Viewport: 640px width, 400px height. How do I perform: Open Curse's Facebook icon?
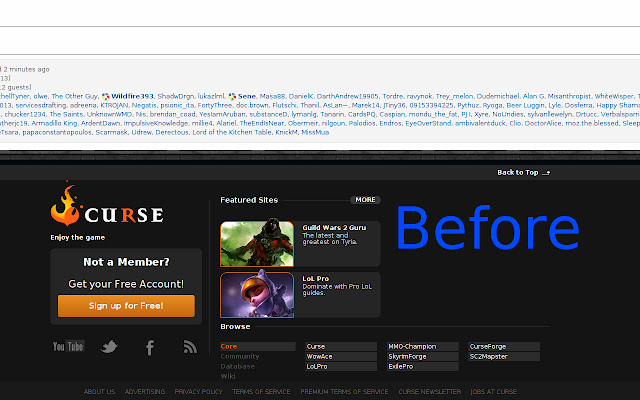tap(150, 347)
